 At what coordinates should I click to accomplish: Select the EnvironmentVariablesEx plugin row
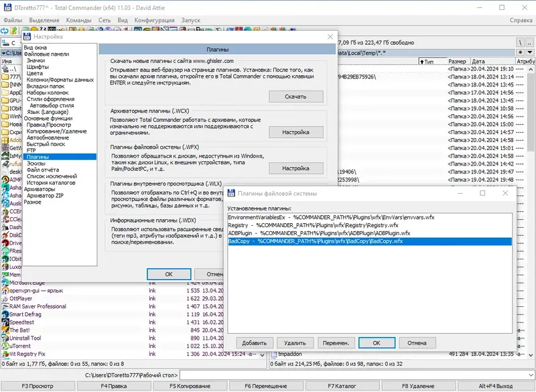point(370,217)
